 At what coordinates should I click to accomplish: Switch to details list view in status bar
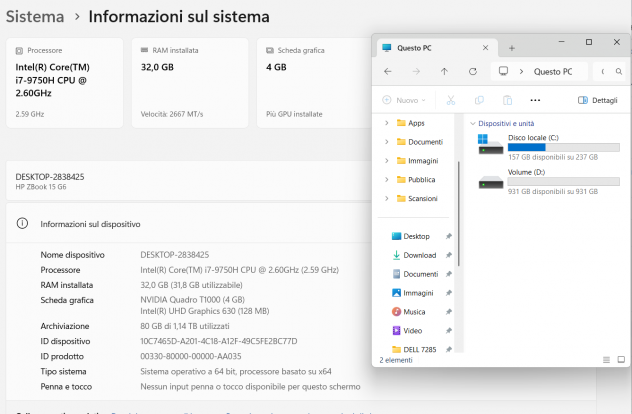coord(606,360)
